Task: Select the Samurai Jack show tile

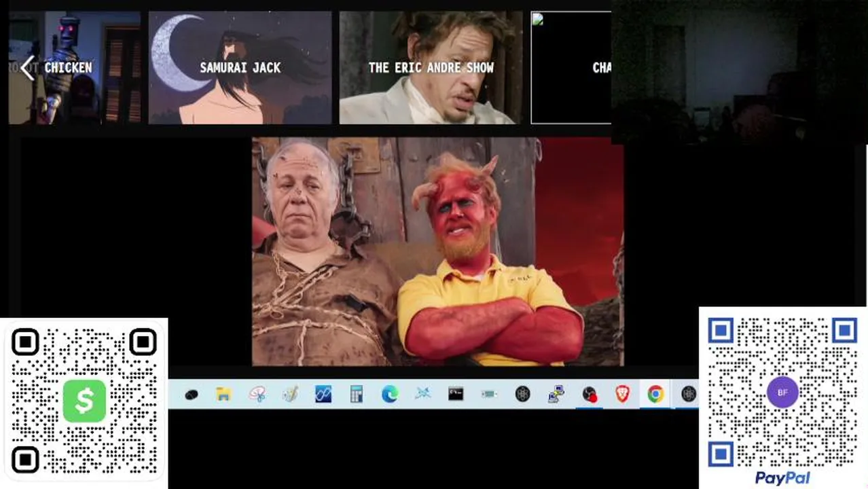Action: point(240,67)
